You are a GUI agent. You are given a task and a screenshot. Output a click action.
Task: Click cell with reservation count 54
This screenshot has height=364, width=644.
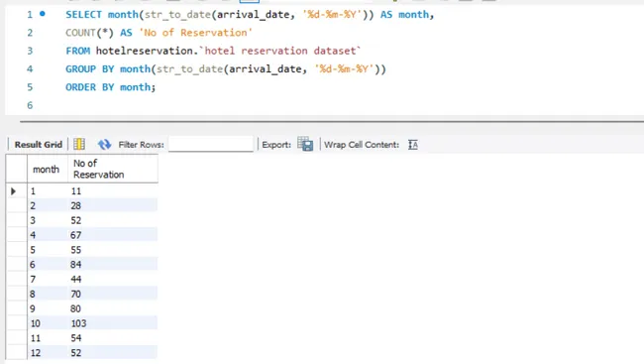tap(113, 338)
